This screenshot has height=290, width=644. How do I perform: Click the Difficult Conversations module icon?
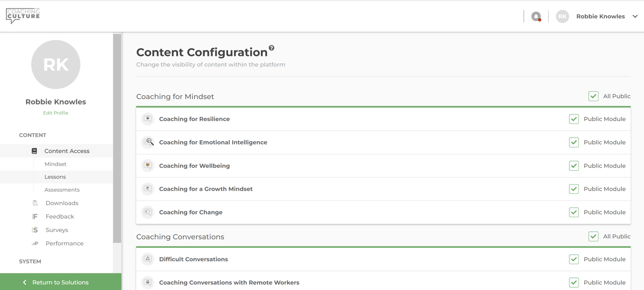(148, 259)
